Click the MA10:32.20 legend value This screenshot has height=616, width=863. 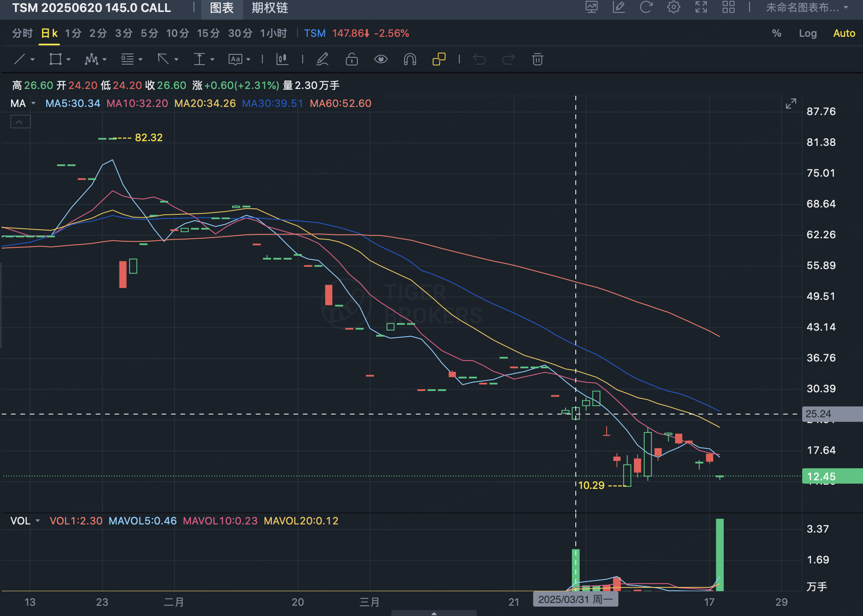pos(137,104)
